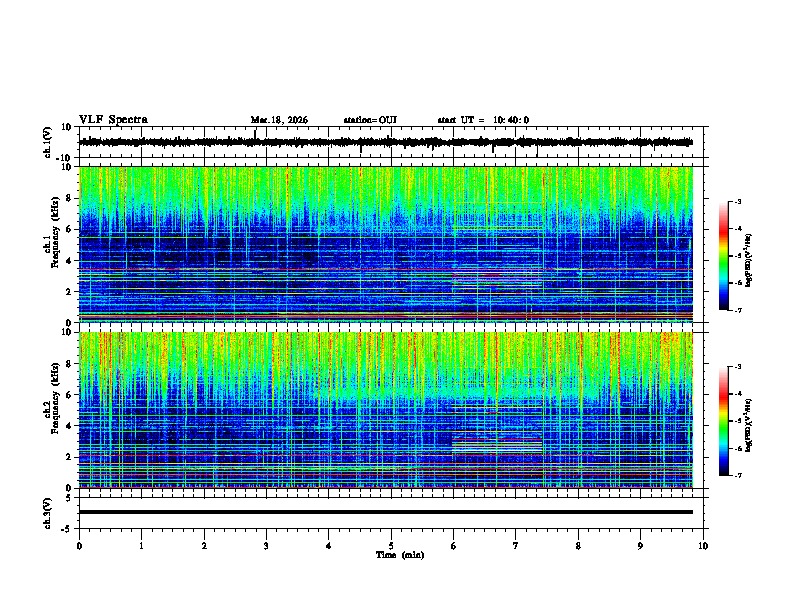Click the "6" kHz tick on ch.1 frequency axis

tap(69, 229)
